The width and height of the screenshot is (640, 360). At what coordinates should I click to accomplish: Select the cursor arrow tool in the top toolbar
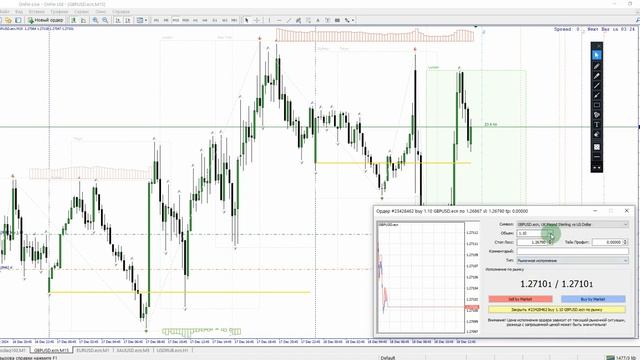(247, 20)
